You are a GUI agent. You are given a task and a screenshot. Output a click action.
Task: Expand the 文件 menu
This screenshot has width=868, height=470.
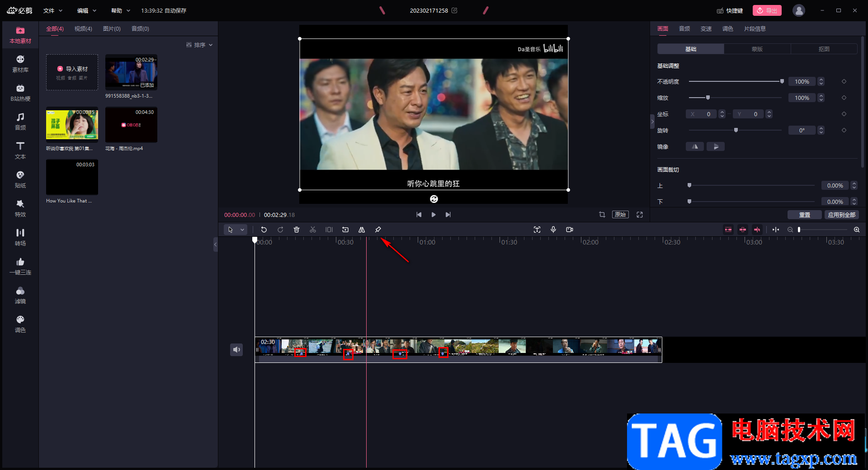coord(53,10)
